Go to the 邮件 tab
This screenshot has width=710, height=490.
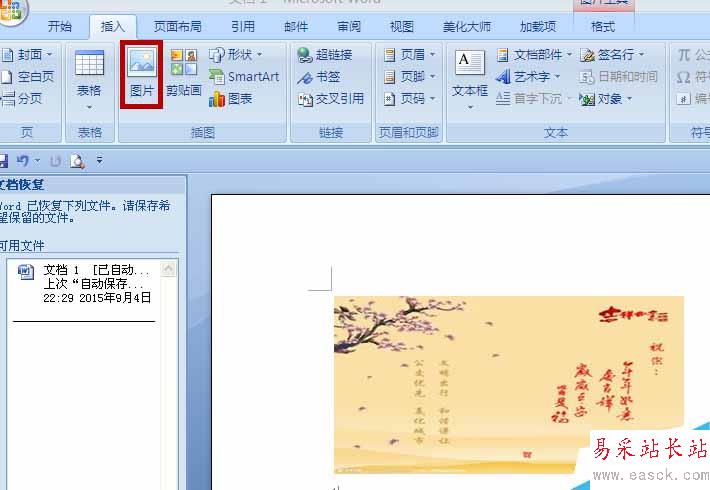296,27
